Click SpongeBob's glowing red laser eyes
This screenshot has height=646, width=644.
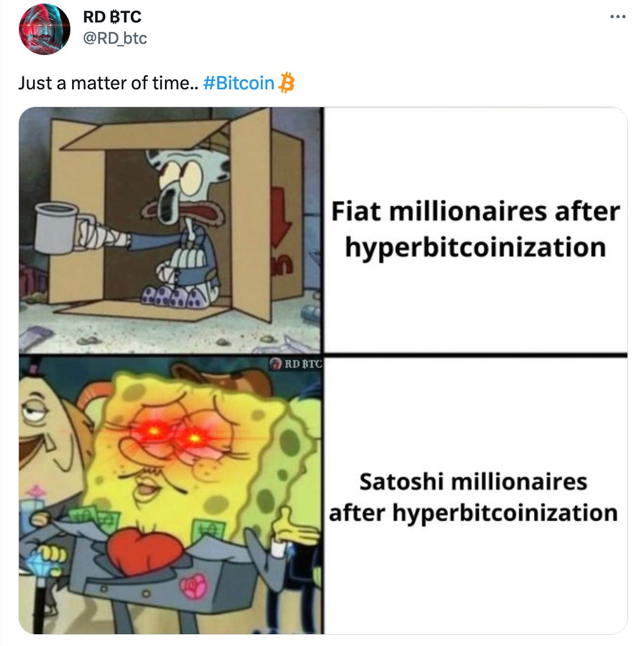click(174, 434)
